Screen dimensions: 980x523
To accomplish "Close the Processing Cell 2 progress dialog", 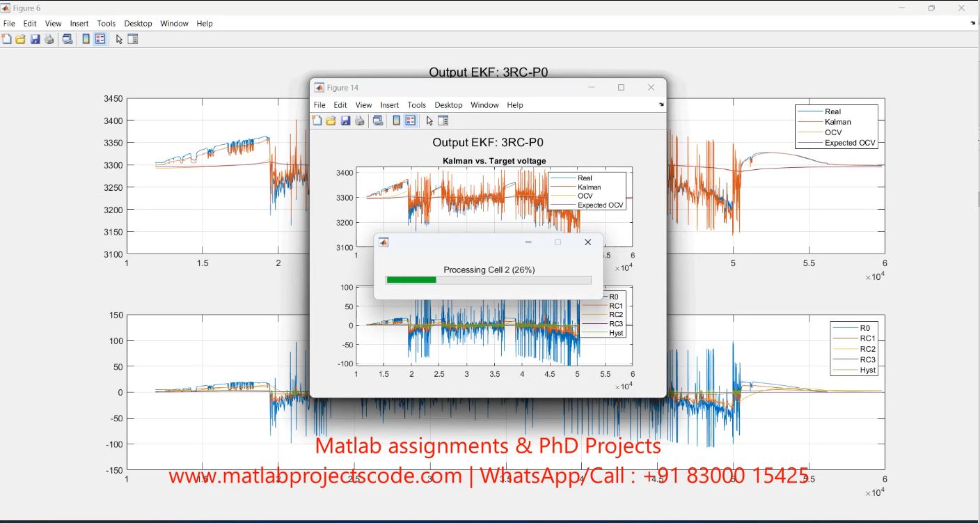I will pyautogui.click(x=588, y=242).
